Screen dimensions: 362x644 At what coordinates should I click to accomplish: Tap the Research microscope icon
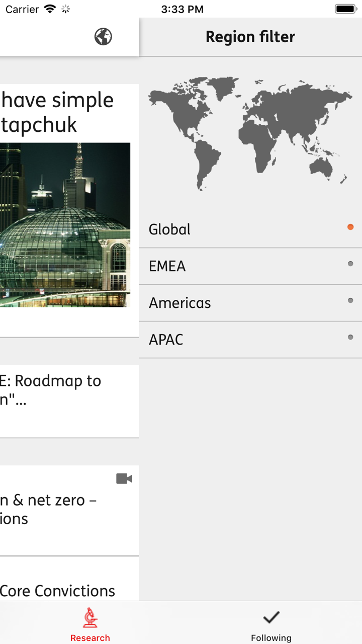tap(90, 618)
